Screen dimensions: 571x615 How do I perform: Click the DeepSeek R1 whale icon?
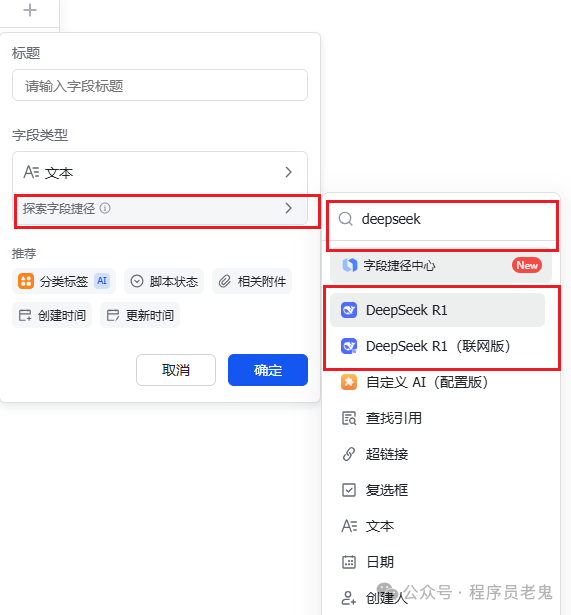click(349, 310)
